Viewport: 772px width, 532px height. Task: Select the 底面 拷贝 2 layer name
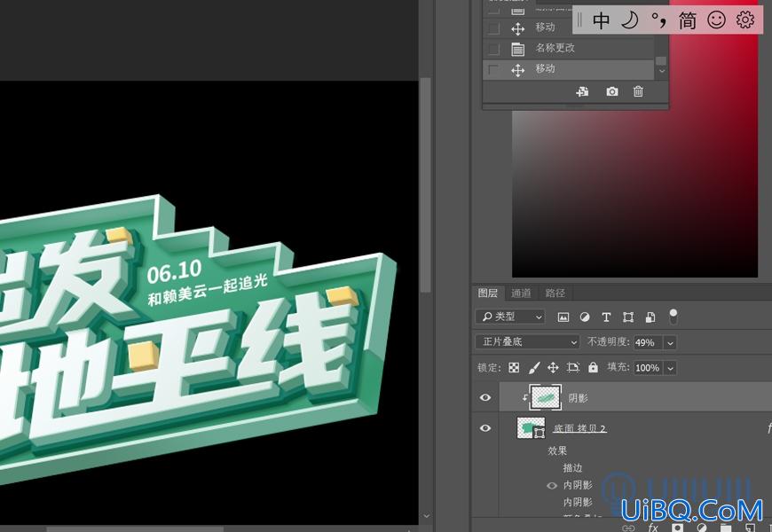click(579, 428)
